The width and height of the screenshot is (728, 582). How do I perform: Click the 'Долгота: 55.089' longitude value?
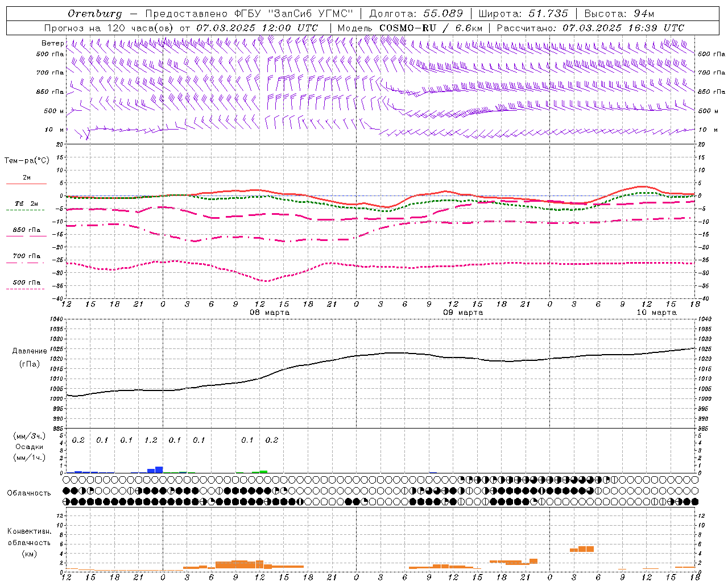[x=416, y=14]
